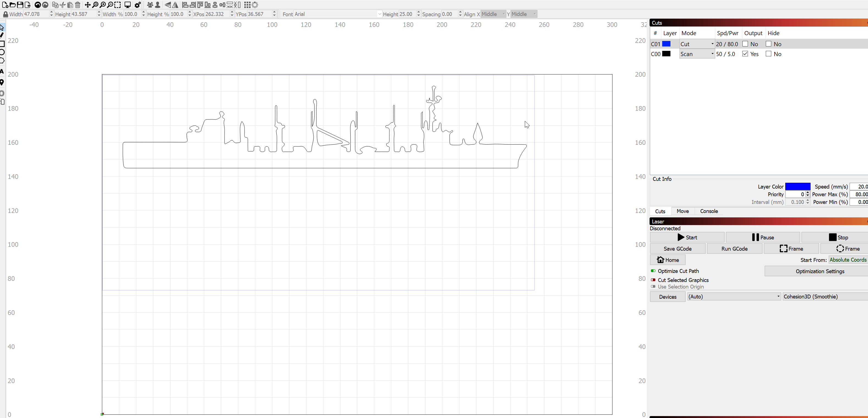Ungroup objects with the single-person icon

click(x=157, y=5)
